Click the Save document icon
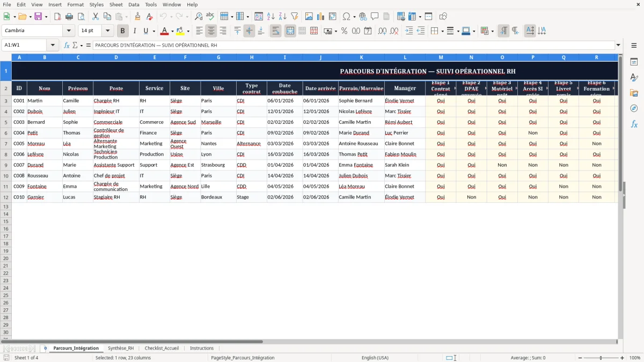Viewport: 644px width, 362px height. 38,17
